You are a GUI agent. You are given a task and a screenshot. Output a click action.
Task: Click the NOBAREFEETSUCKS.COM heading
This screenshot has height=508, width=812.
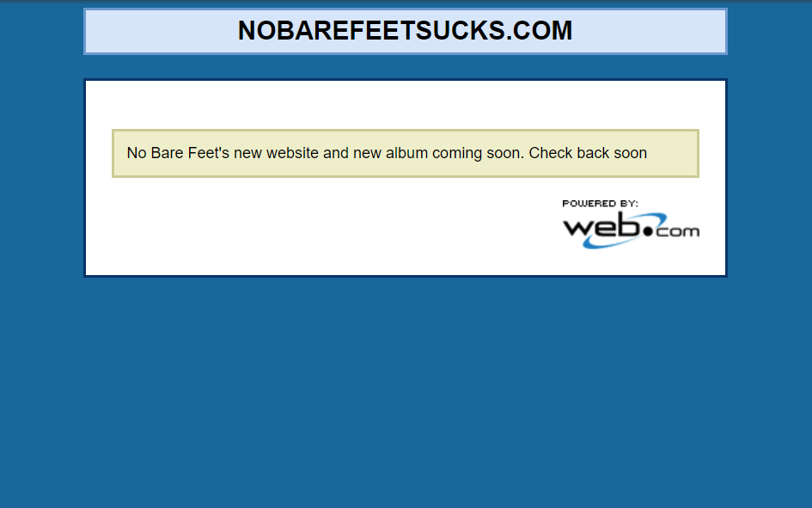(x=405, y=31)
